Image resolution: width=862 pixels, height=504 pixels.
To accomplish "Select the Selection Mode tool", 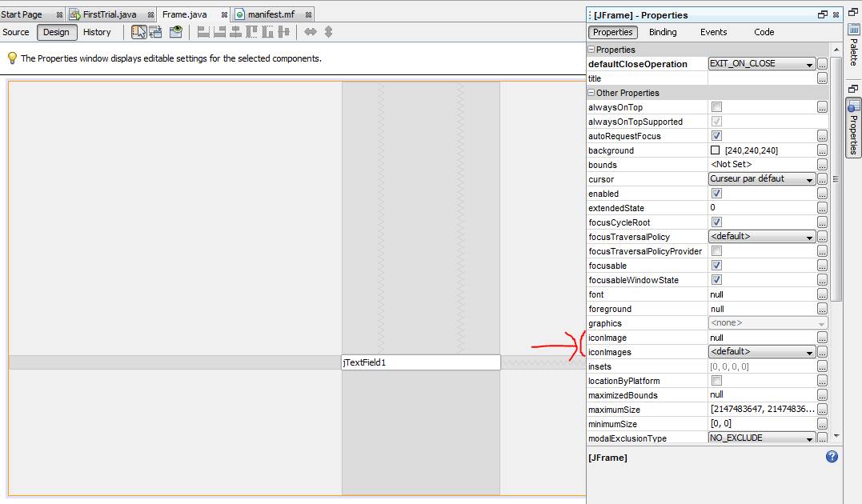I will pos(140,32).
